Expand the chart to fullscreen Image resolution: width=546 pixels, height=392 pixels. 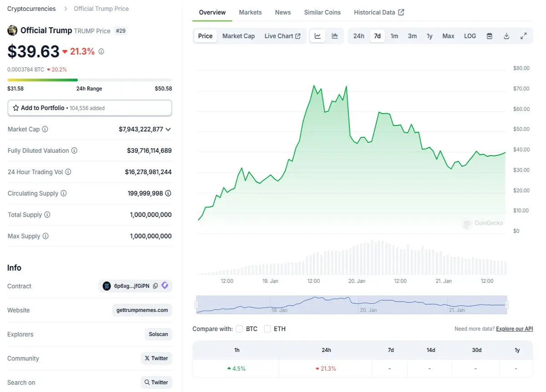pyautogui.click(x=524, y=36)
